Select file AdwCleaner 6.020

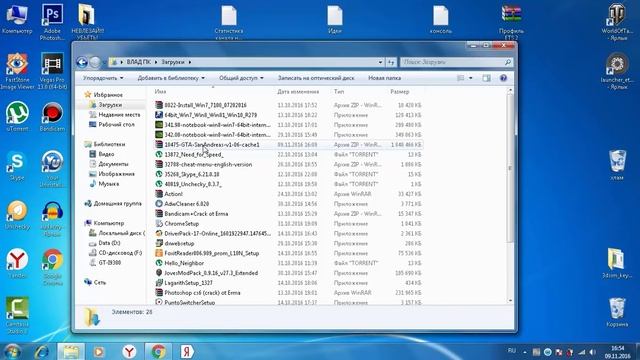(x=187, y=204)
